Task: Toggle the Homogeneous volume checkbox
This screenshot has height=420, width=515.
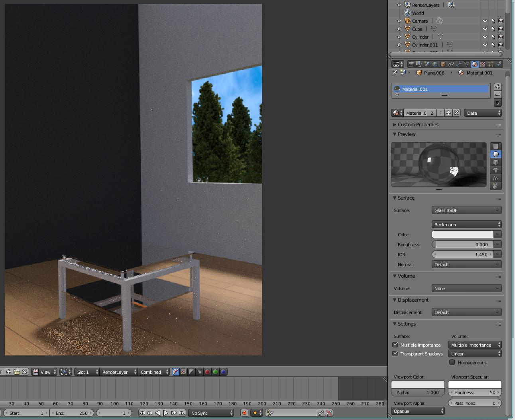Action: [x=452, y=362]
